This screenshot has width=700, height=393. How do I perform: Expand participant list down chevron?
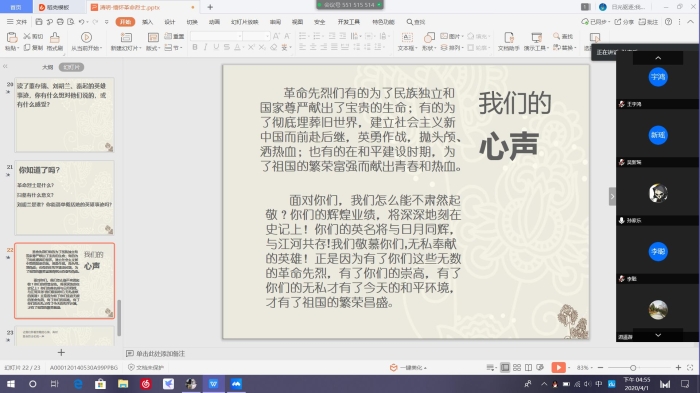(658, 335)
